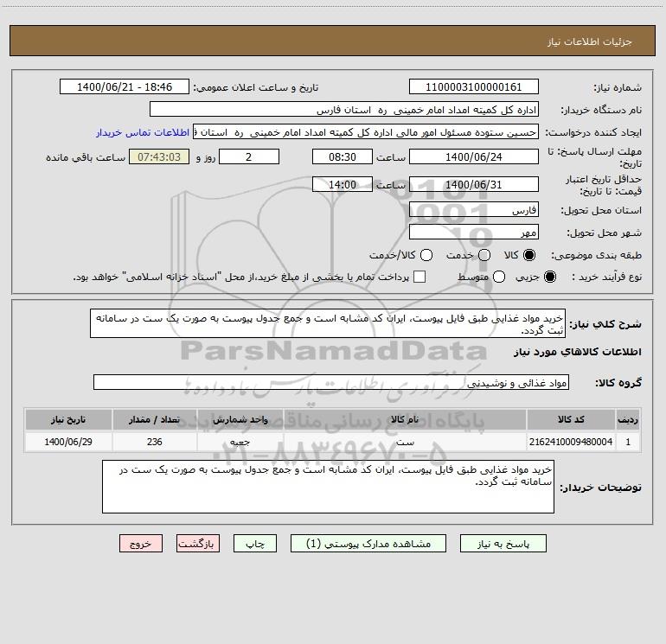Click the remaining days field showing 2
The height and width of the screenshot is (644, 666).
coord(249,156)
